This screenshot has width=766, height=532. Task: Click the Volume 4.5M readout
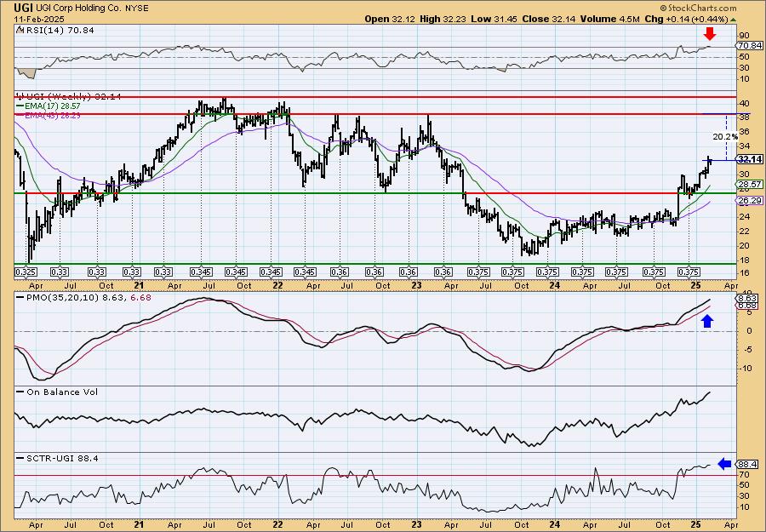point(610,19)
